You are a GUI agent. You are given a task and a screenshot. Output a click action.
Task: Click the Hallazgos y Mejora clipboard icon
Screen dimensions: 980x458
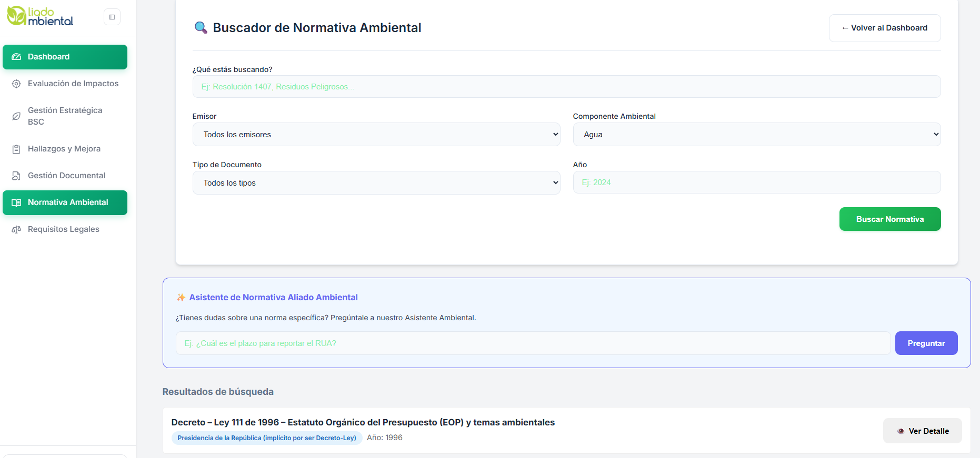(16, 149)
